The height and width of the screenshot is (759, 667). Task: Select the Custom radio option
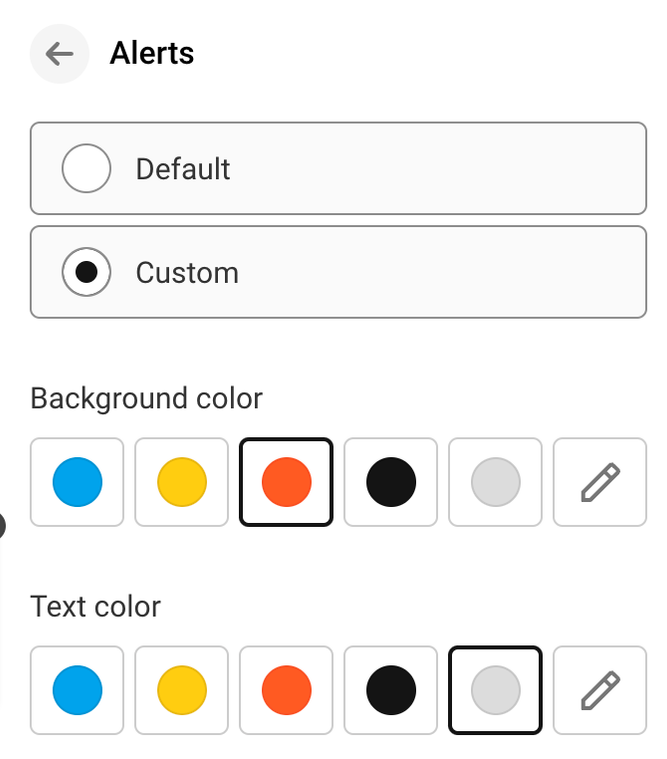[x=87, y=272]
